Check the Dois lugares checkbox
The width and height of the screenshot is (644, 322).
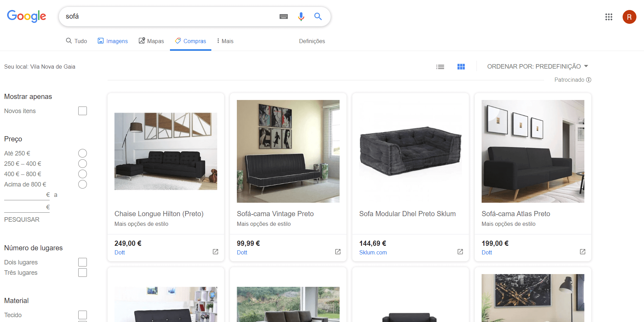tap(82, 262)
